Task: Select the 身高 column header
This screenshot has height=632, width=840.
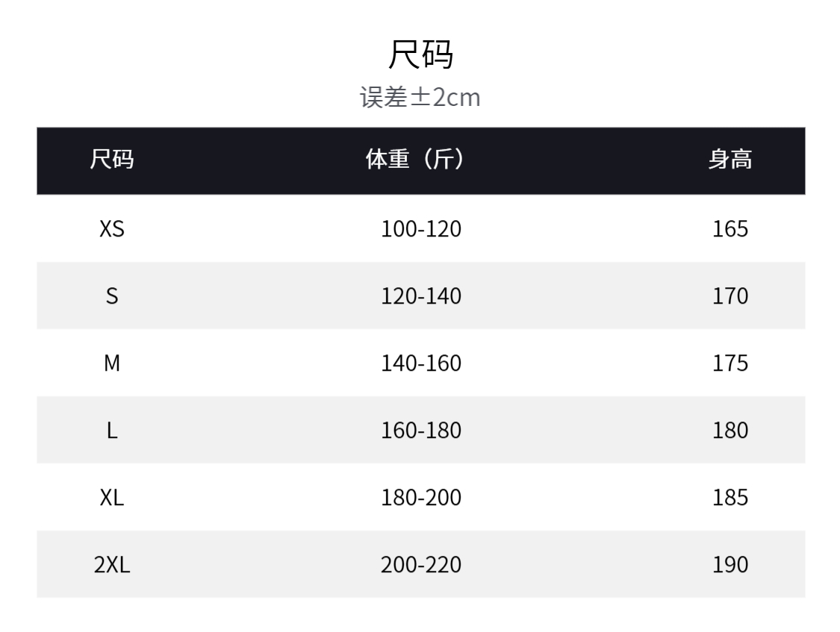Action: tap(729, 160)
